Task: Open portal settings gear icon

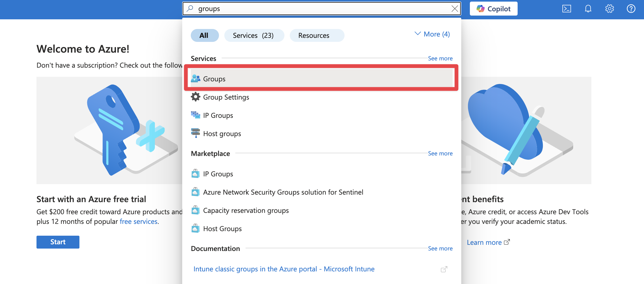Action: tap(609, 9)
